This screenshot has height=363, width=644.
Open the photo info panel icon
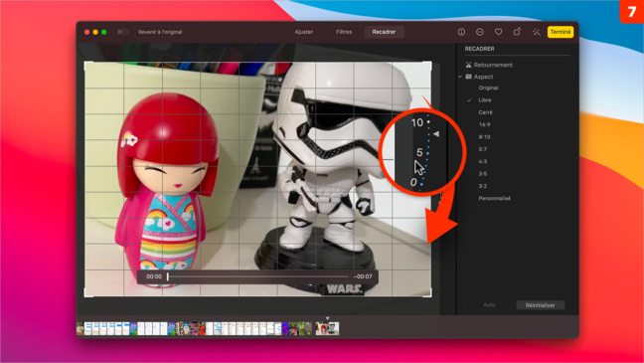pyautogui.click(x=461, y=32)
